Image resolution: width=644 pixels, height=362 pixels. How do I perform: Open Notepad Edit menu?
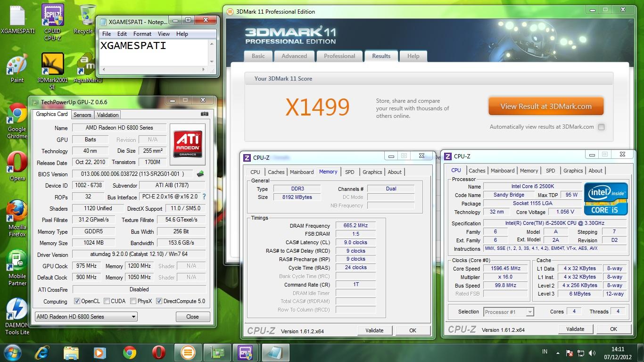click(x=122, y=34)
